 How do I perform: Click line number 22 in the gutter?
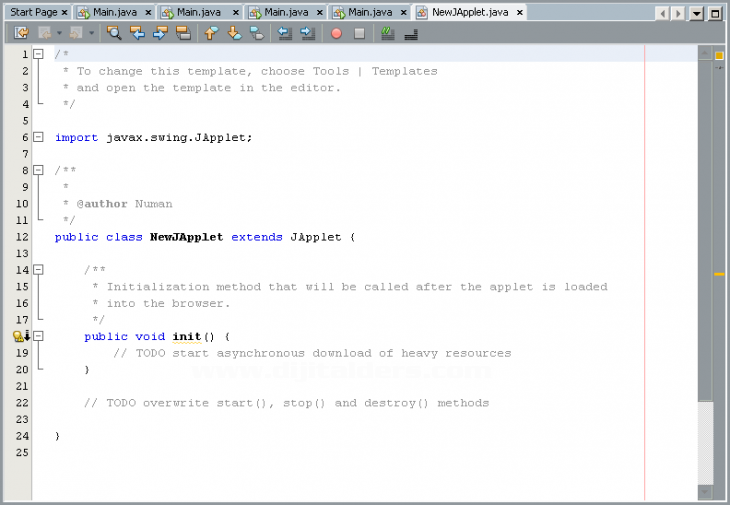pos(22,403)
